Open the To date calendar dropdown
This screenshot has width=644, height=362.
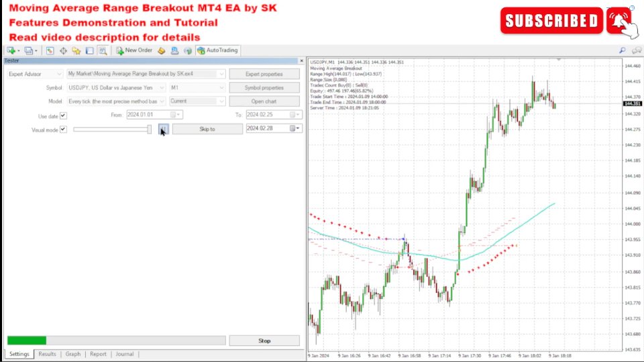click(295, 115)
